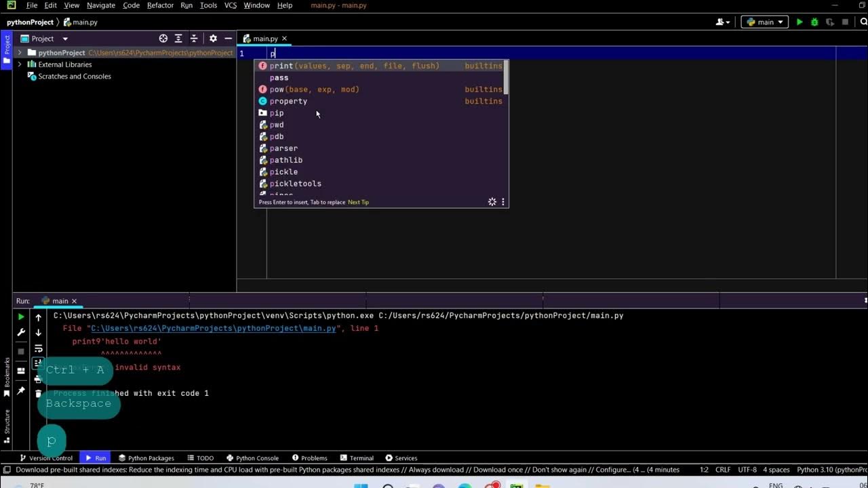The image size is (868, 488).
Task: Close the main tab in the Run panel
Action: coord(74,301)
